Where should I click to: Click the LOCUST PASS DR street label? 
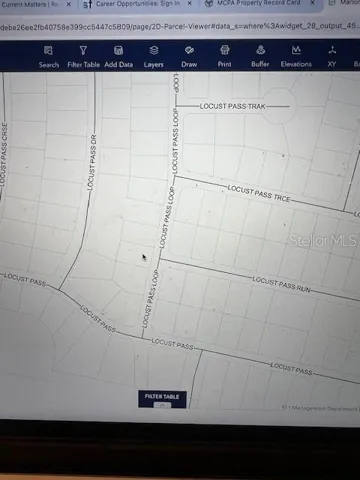pyautogui.click(x=92, y=162)
